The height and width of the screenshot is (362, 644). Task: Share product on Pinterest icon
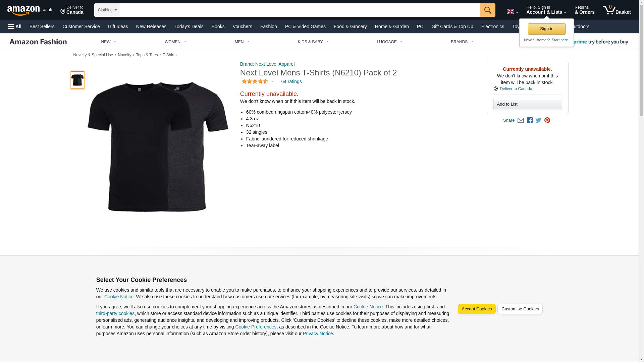[547, 120]
